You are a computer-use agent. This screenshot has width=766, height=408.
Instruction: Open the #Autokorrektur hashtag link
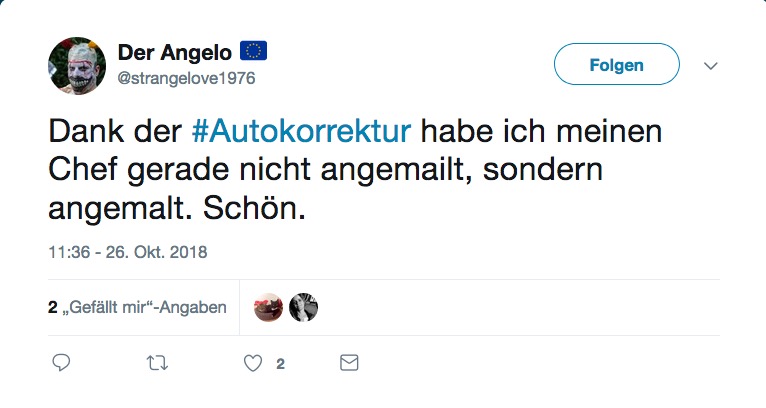click(301, 131)
